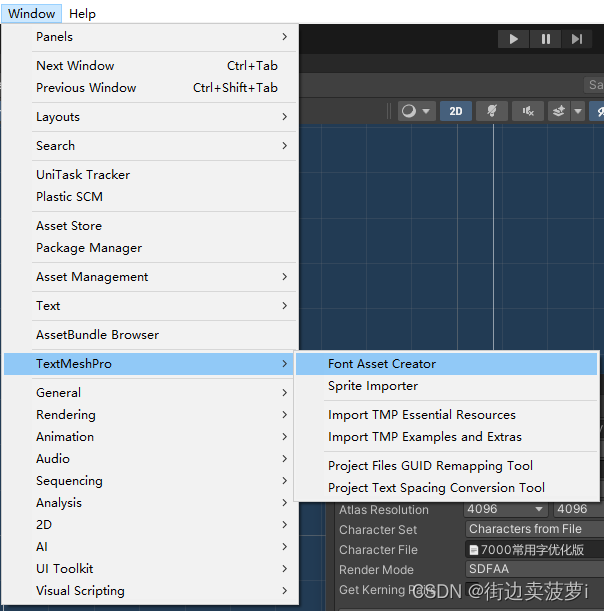This screenshot has height=611, width=604.
Task: Open Project Text Spacing Conversion Tool
Action: tap(447, 488)
